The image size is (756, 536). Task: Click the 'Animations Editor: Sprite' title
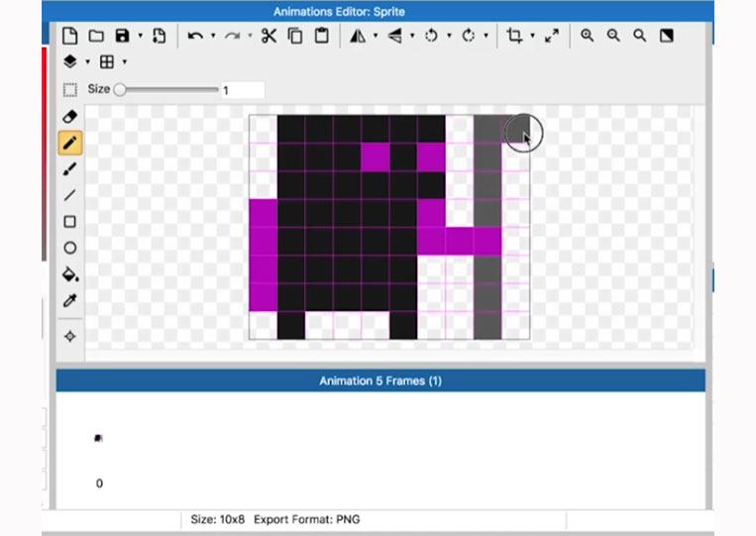tap(340, 12)
